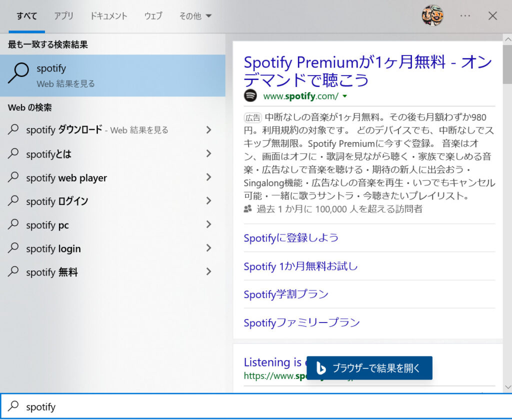This screenshot has width=512, height=420.
Task: Select the すべて tab
Action: tap(27, 15)
